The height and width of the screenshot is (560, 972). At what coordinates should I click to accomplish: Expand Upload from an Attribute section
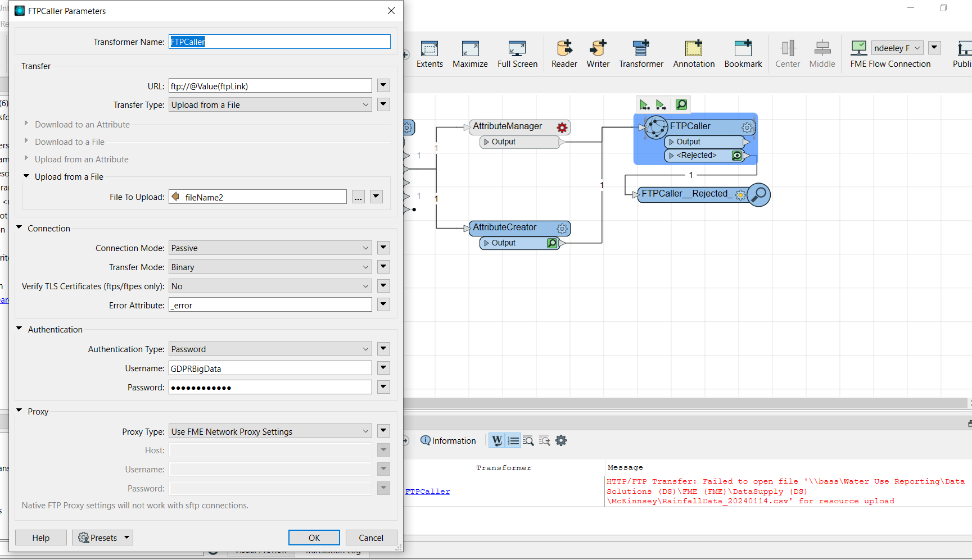pyautogui.click(x=26, y=158)
